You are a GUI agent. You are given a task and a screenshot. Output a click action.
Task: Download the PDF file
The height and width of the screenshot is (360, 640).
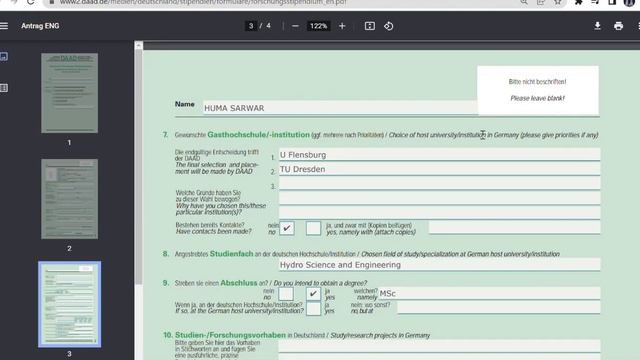tap(598, 26)
